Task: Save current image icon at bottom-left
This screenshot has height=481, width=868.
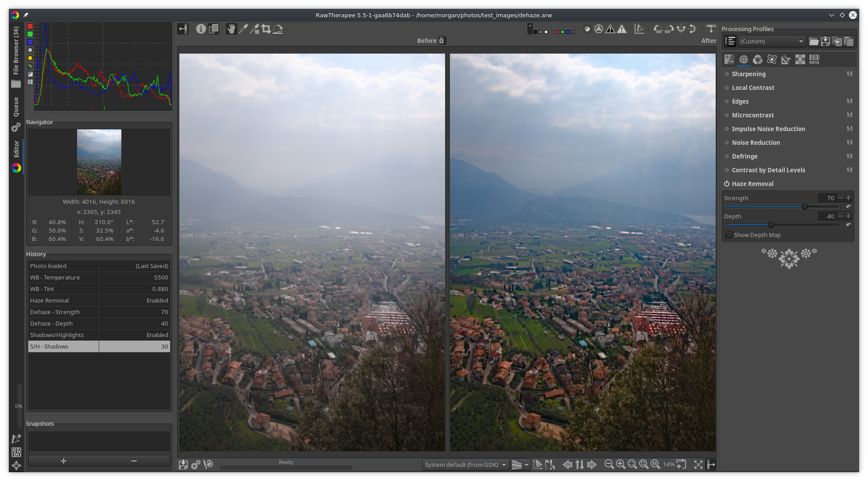Action: pos(183,464)
